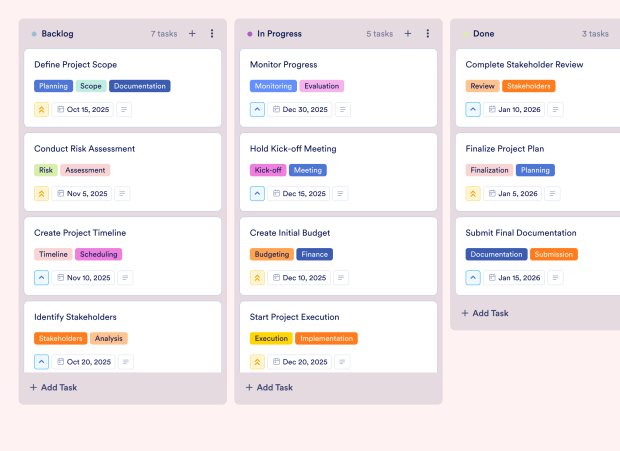Click Add Task under Done column
Viewport: 620px width, 451px height.
pos(485,313)
